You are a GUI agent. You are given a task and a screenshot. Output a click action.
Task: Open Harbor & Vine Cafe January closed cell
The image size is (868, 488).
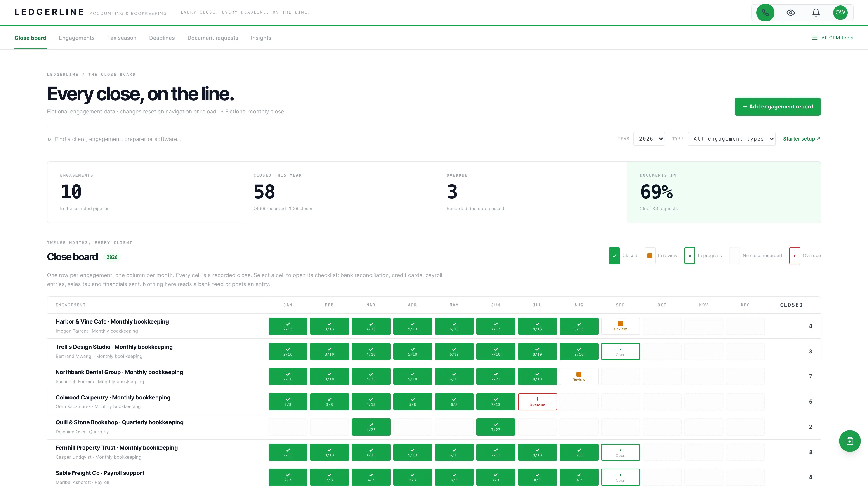tap(288, 326)
